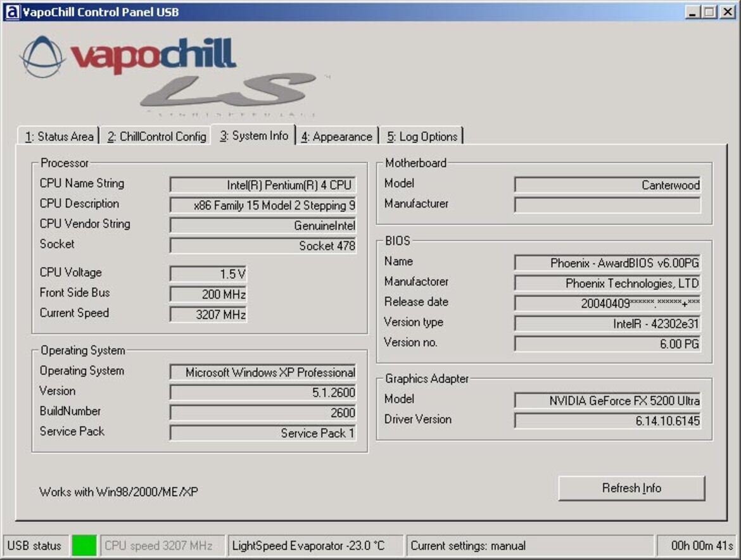
Task: Click the Canterwood motherboard model field
Action: coord(607,185)
